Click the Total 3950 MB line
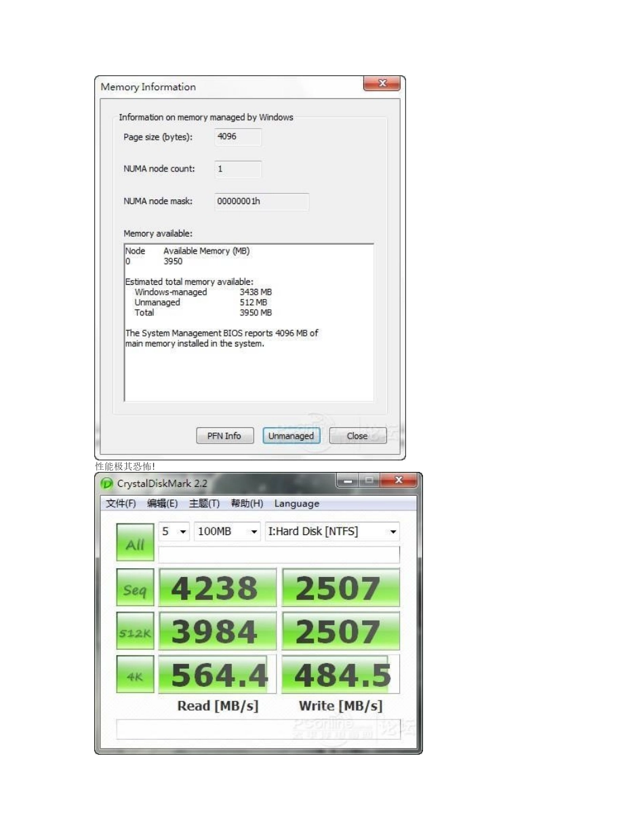This screenshot has width=644, height=834. coord(203,313)
